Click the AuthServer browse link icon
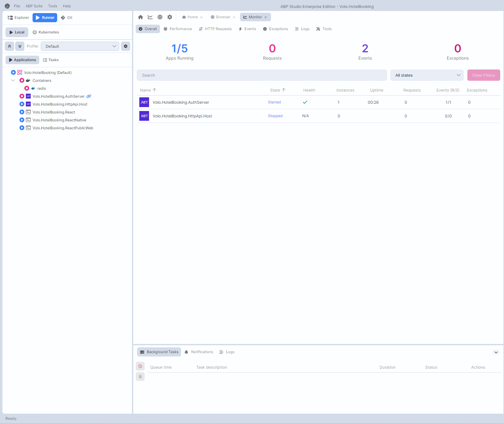The image size is (504, 424). 89,96
